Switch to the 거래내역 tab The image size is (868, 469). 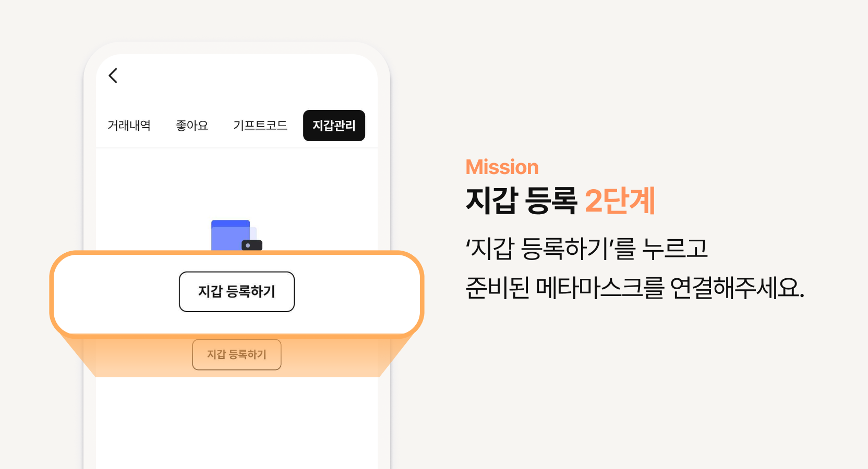(129, 125)
